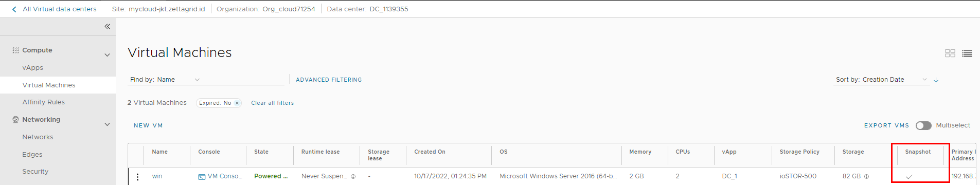The width and height of the screenshot is (980, 185).
Task: Remove the Expired: No filter chip
Action: click(237, 103)
